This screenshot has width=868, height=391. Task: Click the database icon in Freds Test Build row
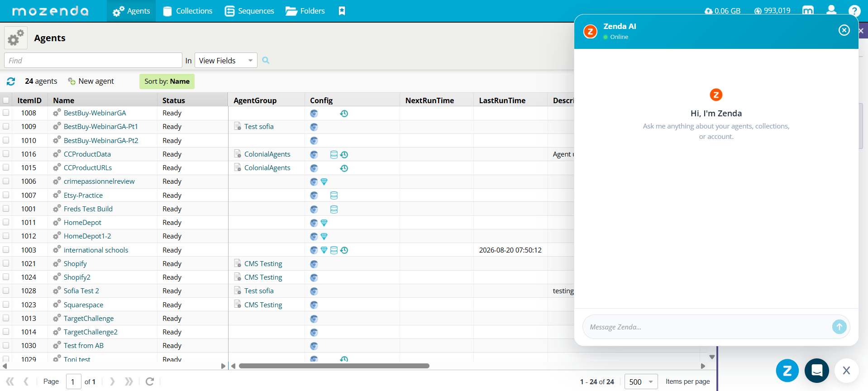(334, 210)
